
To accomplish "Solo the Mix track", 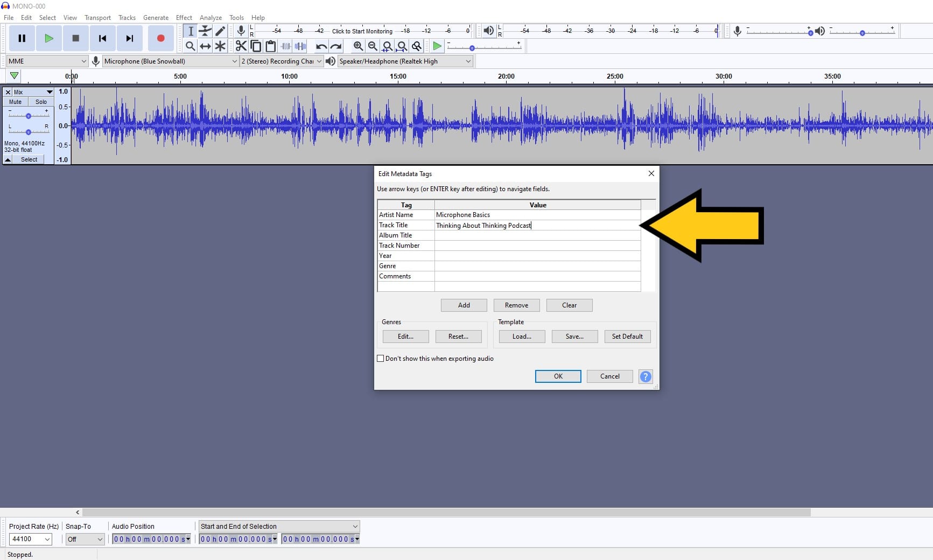I will click(x=40, y=102).
